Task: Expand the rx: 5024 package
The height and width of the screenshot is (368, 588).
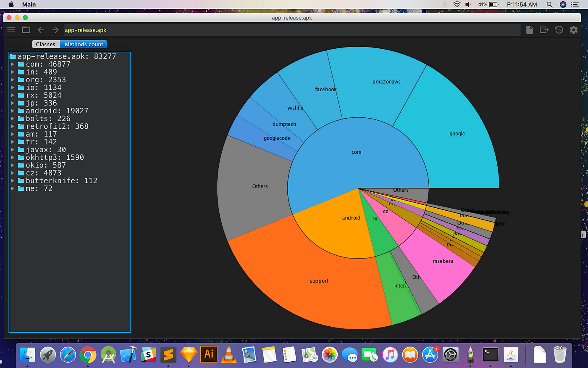Action: click(13, 95)
